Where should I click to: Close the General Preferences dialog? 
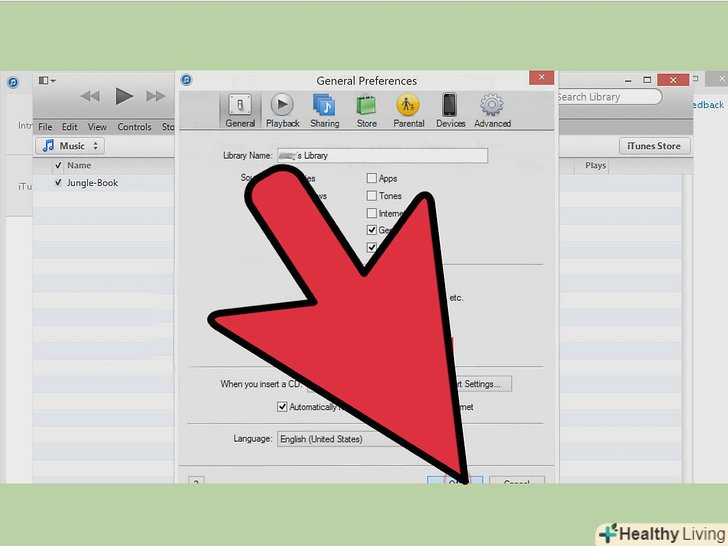click(541, 78)
